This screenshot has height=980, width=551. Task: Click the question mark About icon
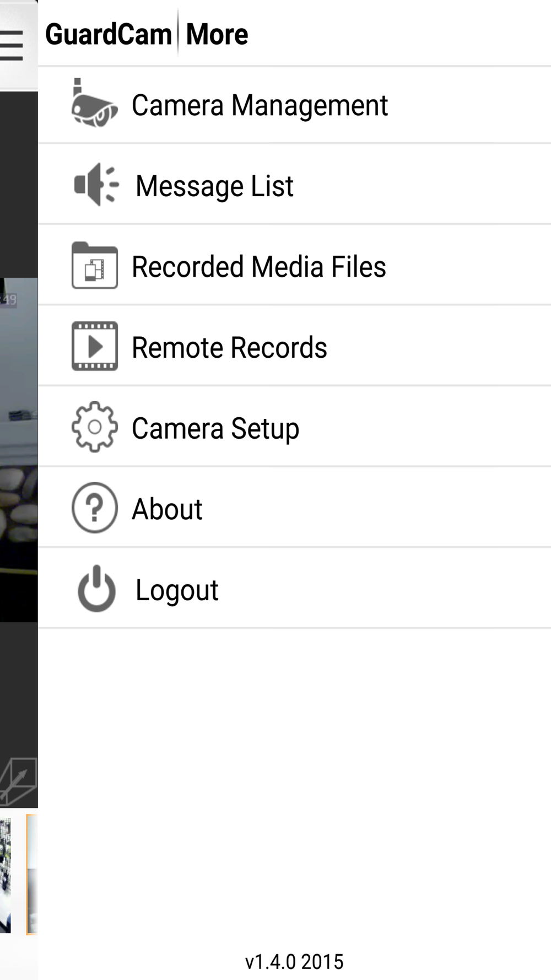click(94, 508)
